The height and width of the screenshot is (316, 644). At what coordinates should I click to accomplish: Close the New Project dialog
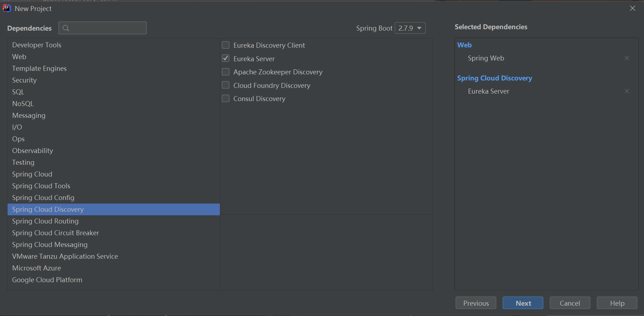pos(632,8)
